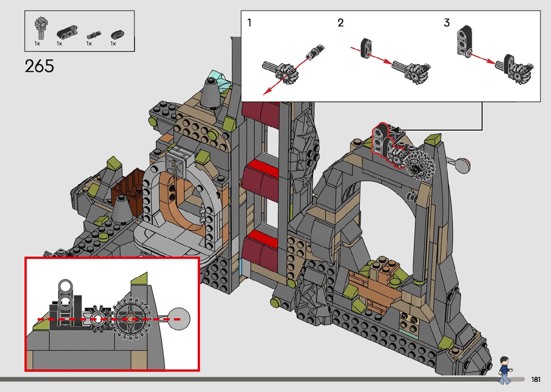
Task: Select sub-step number 3 label
Action: click(x=447, y=23)
